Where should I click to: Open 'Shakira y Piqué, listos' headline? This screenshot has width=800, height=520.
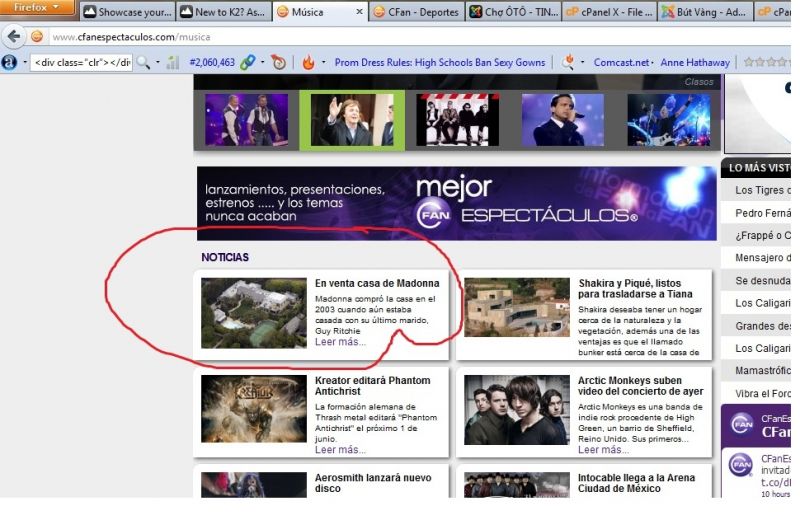click(x=635, y=288)
